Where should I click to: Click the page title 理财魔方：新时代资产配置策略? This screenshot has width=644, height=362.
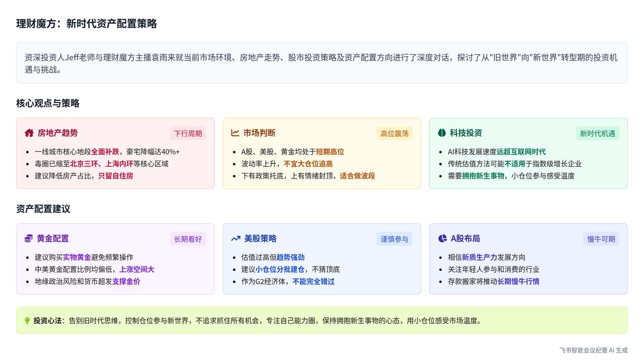pyautogui.click(x=87, y=24)
